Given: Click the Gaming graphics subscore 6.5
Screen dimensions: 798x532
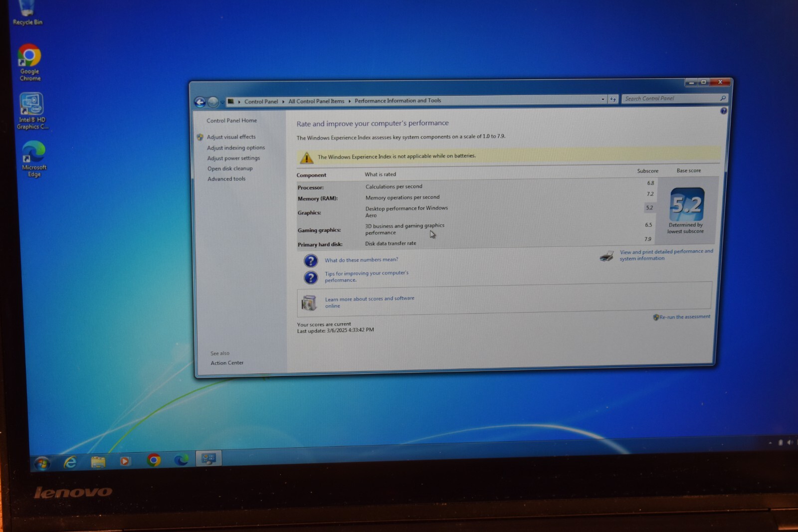Looking at the screenshot, I should pyautogui.click(x=648, y=225).
